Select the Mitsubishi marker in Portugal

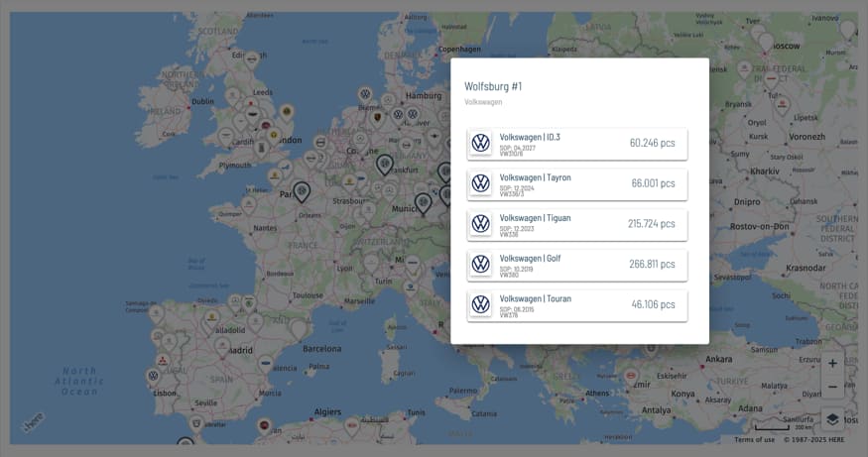[x=163, y=363]
